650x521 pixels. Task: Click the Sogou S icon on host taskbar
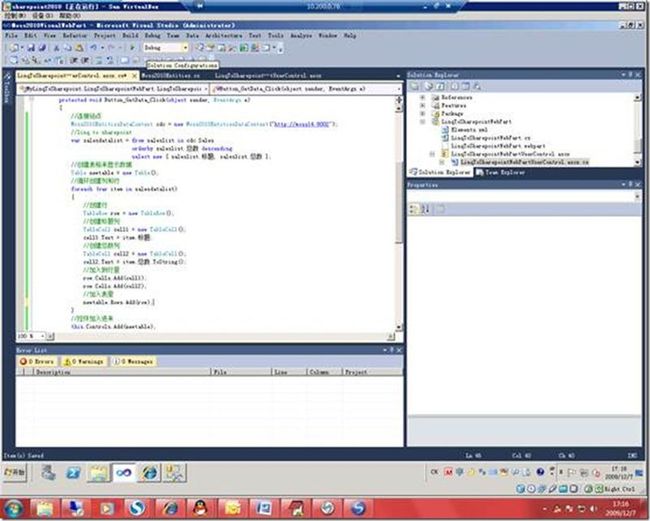click(x=137, y=508)
